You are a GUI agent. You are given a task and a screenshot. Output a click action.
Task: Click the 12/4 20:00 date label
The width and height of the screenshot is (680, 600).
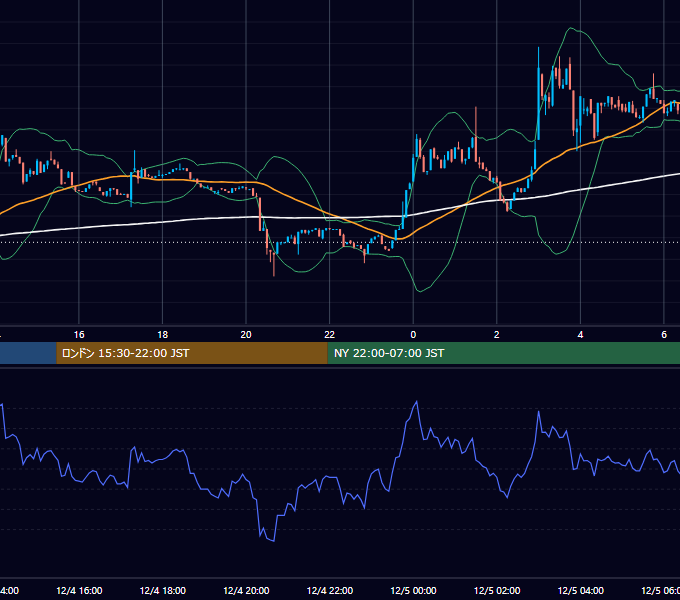[x=246, y=590]
